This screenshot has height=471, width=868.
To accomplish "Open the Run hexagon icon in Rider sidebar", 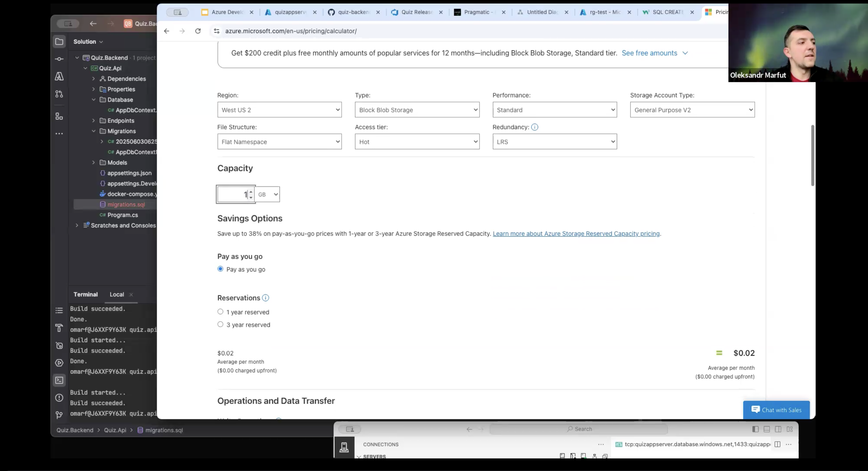I will 59,363.
